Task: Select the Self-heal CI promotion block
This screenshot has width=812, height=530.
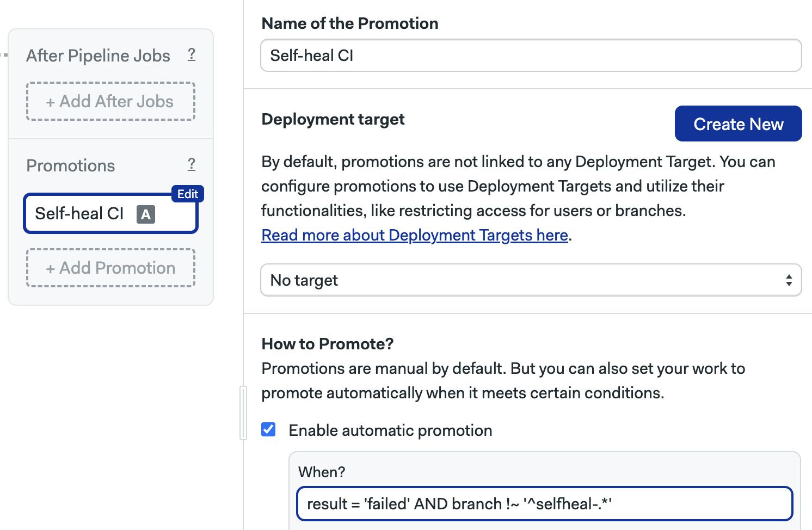Action: tap(82, 213)
